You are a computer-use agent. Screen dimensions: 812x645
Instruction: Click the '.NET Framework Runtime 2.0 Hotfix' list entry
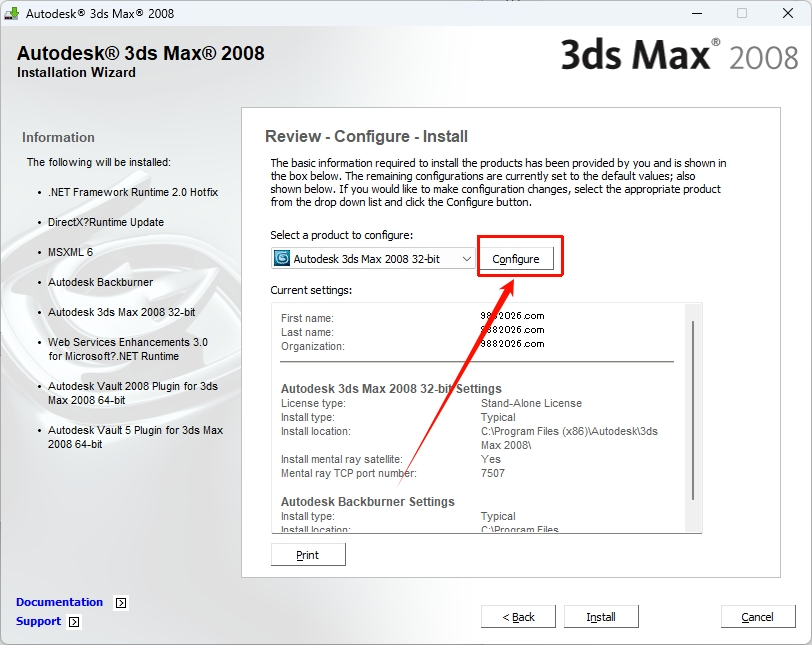[132, 192]
